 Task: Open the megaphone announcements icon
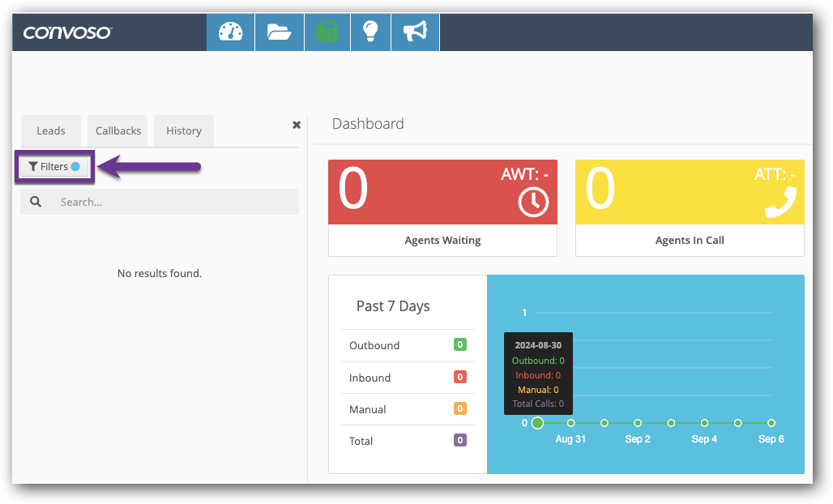pyautogui.click(x=416, y=32)
